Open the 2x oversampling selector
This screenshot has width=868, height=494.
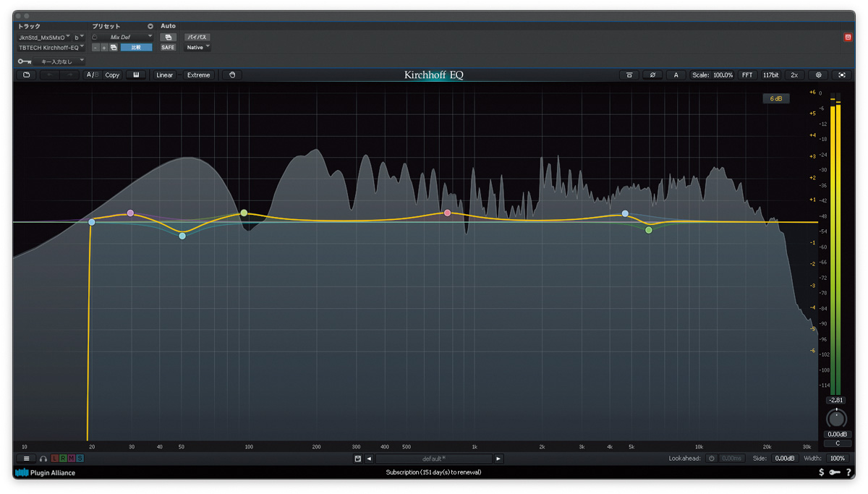(794, 75)
